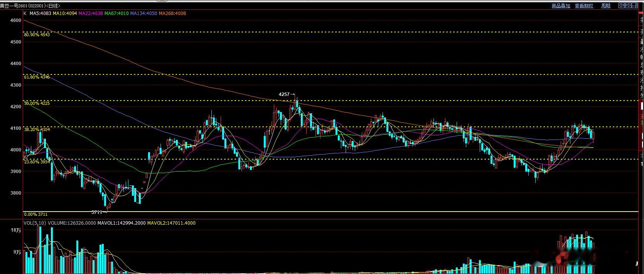
Task: Select the MA5:4083 indicator label
Action: [40, 13]
